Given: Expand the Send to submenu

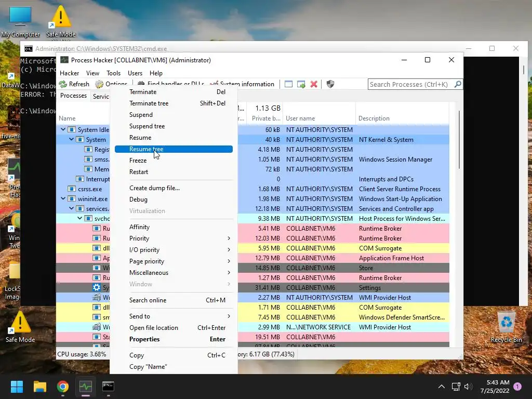Looking at the screenshot, I should tap(174, 316).
